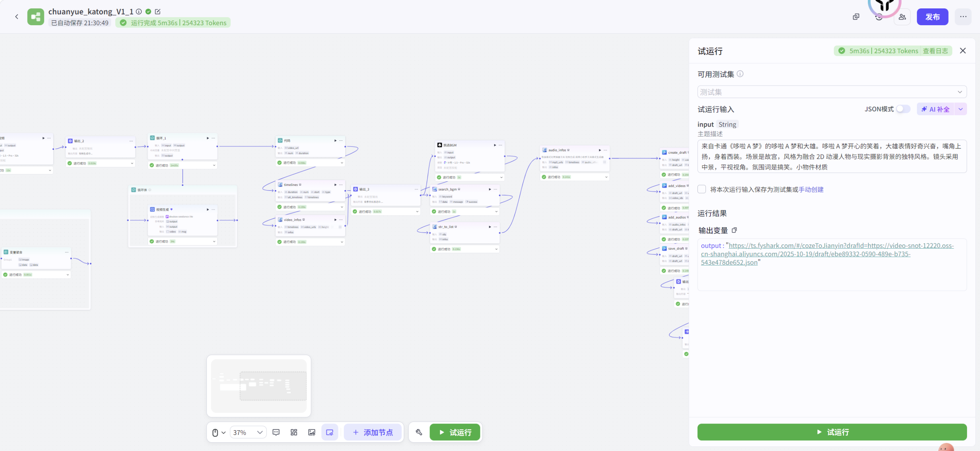Viewport: 980px width, 451px height.
Task: Open the three-dot more menu top right
Action: pos(963,17)
